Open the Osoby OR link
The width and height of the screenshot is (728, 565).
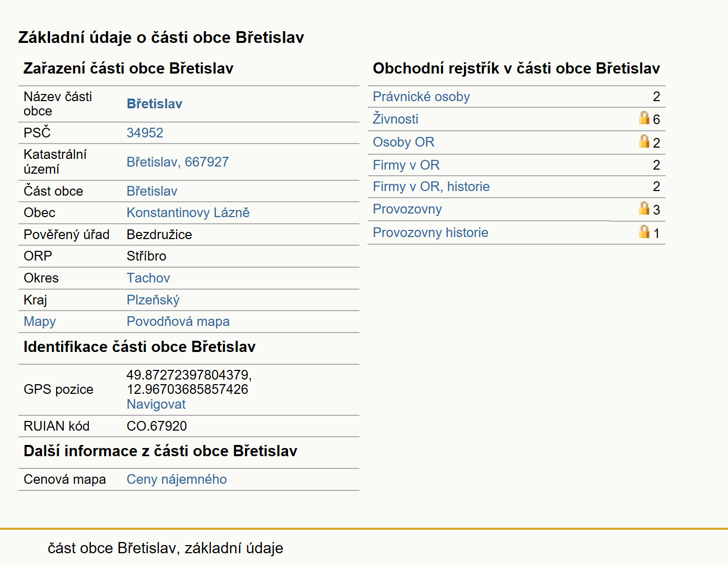[x=403, y=142]
